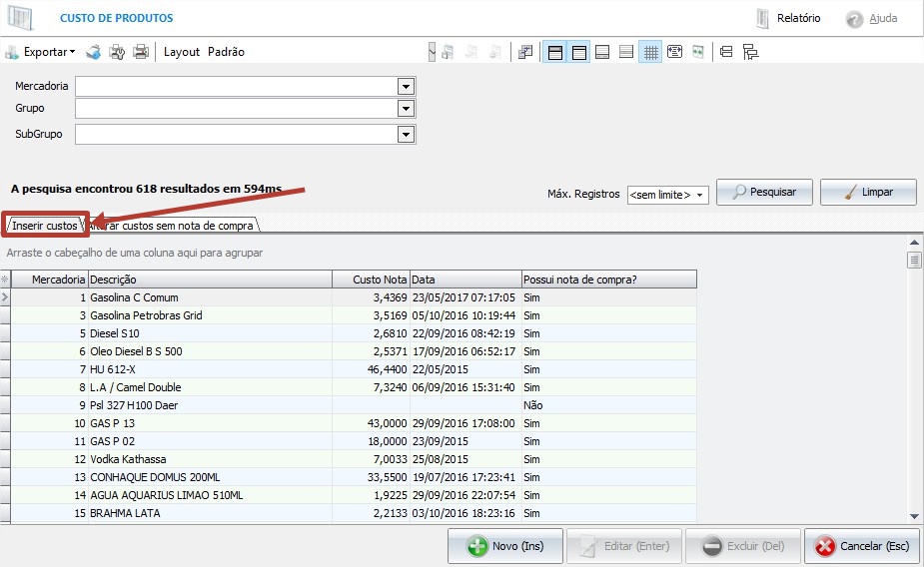Sort by the Data column header
Screen dimensions: 924x567
click(x=465, y=280)
